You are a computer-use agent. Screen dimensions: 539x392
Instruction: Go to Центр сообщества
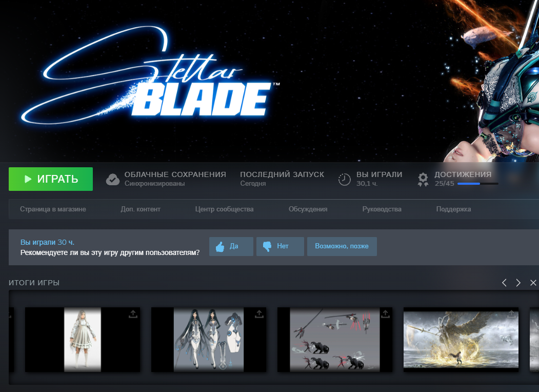click(x=225, y=209)
